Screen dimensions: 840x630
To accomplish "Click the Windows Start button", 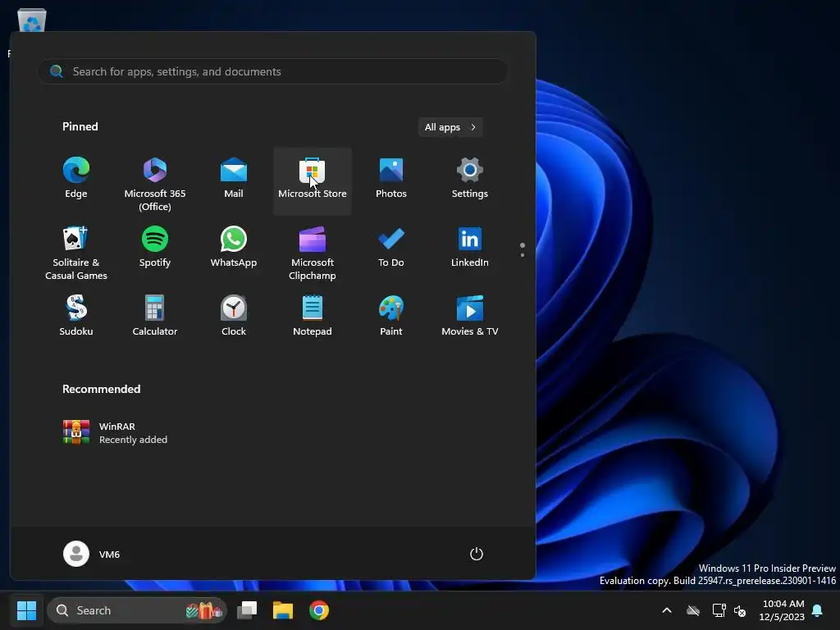I will [26, 610].
